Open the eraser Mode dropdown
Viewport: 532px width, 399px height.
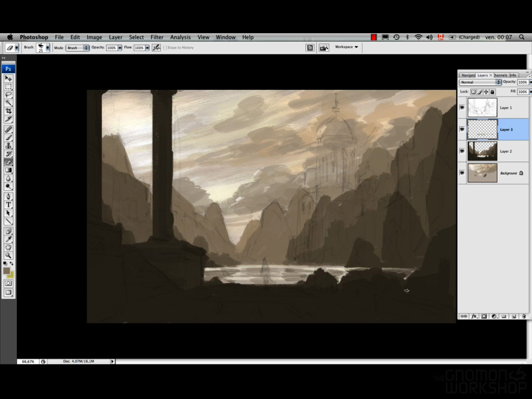pos(77,47)
